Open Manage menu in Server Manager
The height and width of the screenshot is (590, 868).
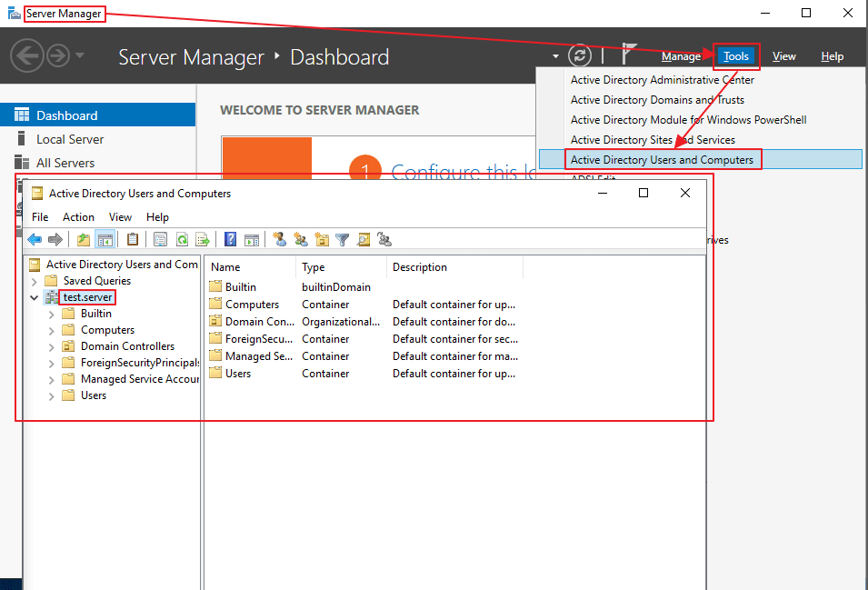click(x=681, y=56)
